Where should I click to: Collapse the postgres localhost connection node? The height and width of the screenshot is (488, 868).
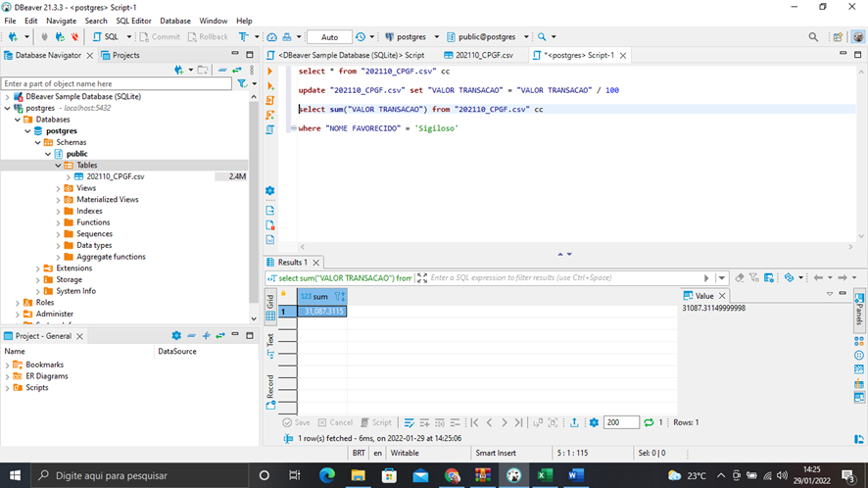click(7, 108)
